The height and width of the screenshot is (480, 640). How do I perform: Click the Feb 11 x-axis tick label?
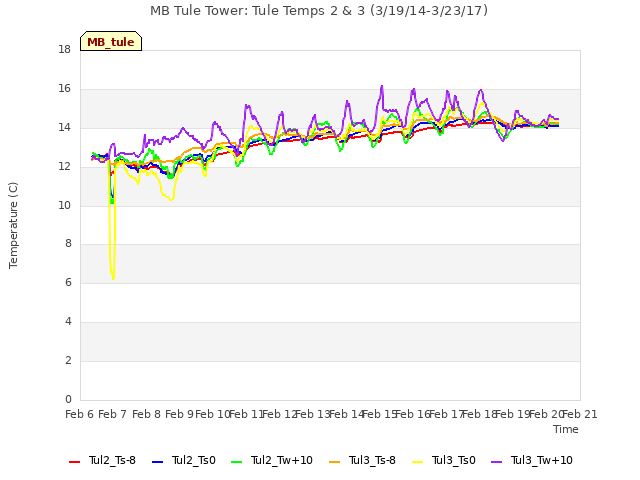point(247,414)
